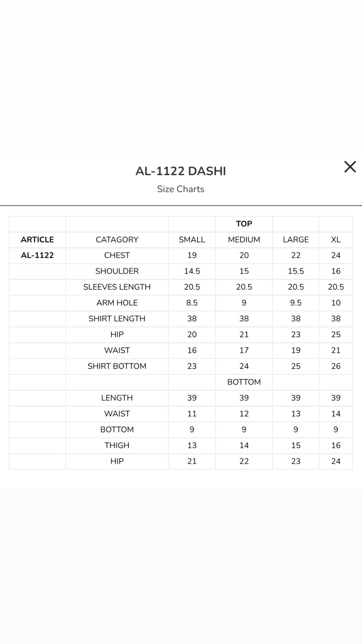This screenshot has height=644, width=362.
Task: Select the XL size column header
Action: [x=336, y=240]
